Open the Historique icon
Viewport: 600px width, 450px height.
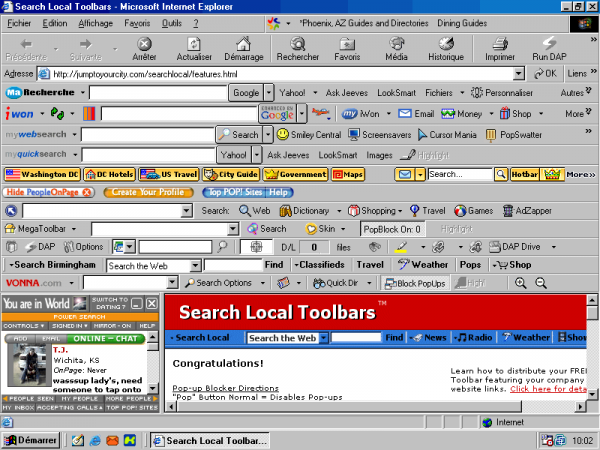[x=446, y=44]
